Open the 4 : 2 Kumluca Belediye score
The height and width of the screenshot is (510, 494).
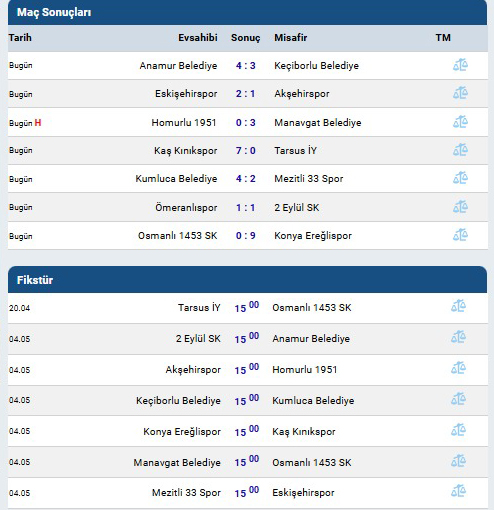click(246, 179)
